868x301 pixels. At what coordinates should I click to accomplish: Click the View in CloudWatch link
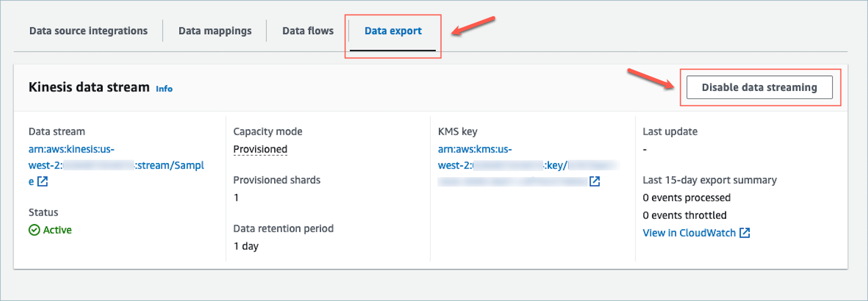pos(689,233)
